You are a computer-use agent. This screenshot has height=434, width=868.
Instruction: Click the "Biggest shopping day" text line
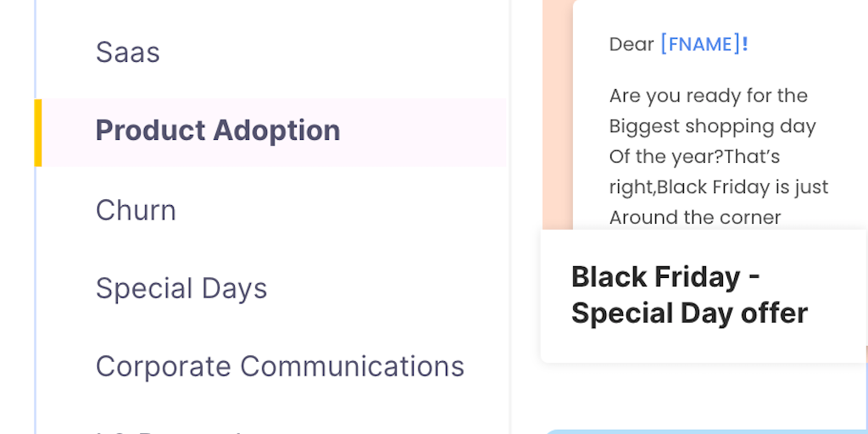tap(712, 126)
